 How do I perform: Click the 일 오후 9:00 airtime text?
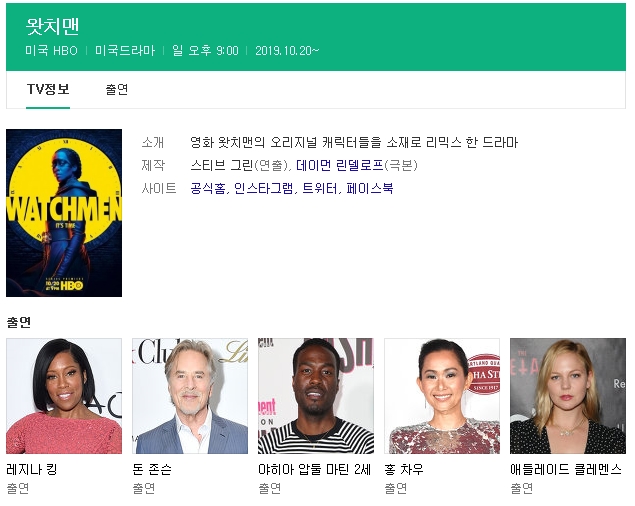tap(205, 51)
